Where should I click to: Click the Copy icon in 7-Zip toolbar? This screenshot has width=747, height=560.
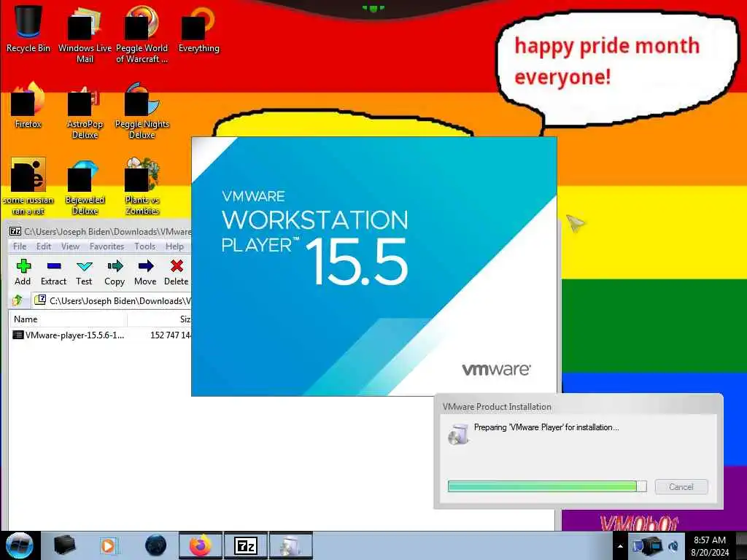tap(115, 273)
